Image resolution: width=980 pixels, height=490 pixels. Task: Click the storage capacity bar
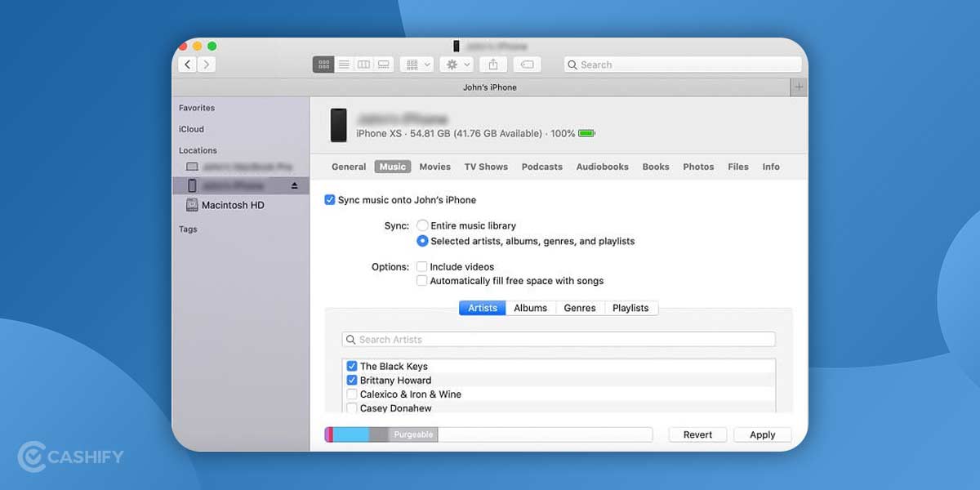pos(490,434)
